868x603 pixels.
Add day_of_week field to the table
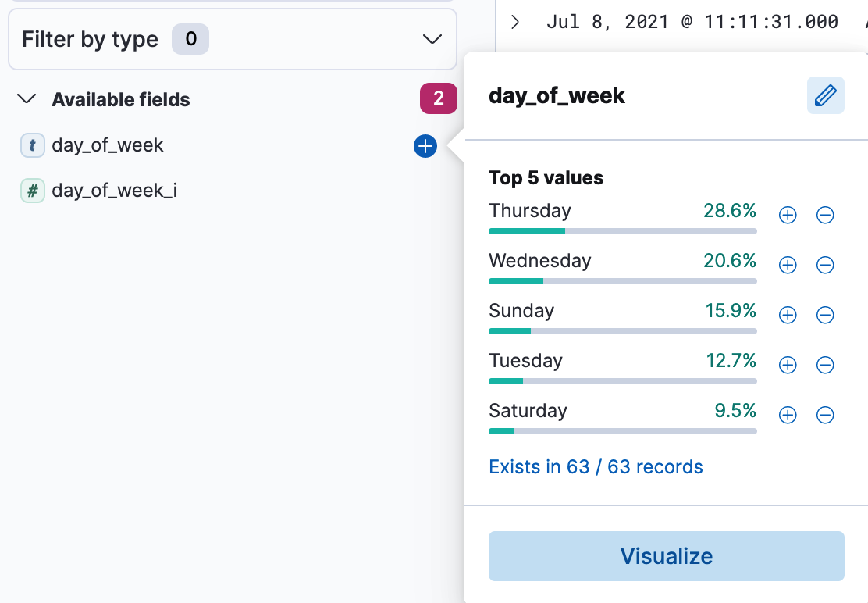click(x=425, y=146)
